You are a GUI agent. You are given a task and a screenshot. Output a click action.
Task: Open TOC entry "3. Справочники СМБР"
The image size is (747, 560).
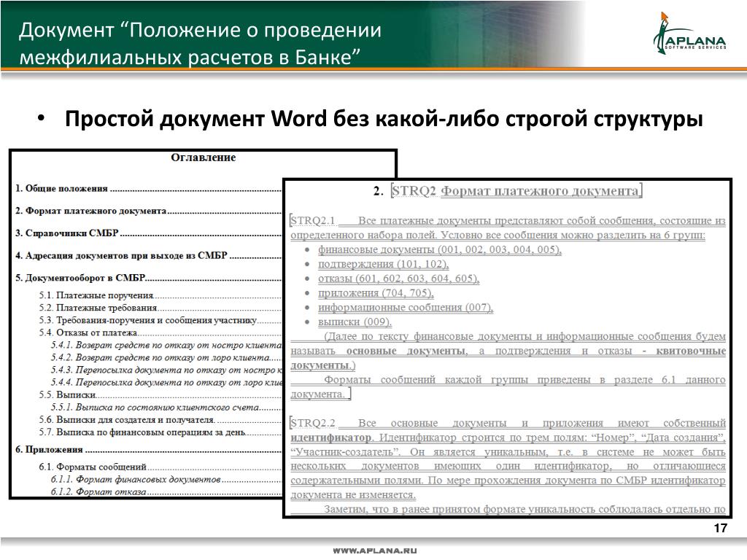147,233
